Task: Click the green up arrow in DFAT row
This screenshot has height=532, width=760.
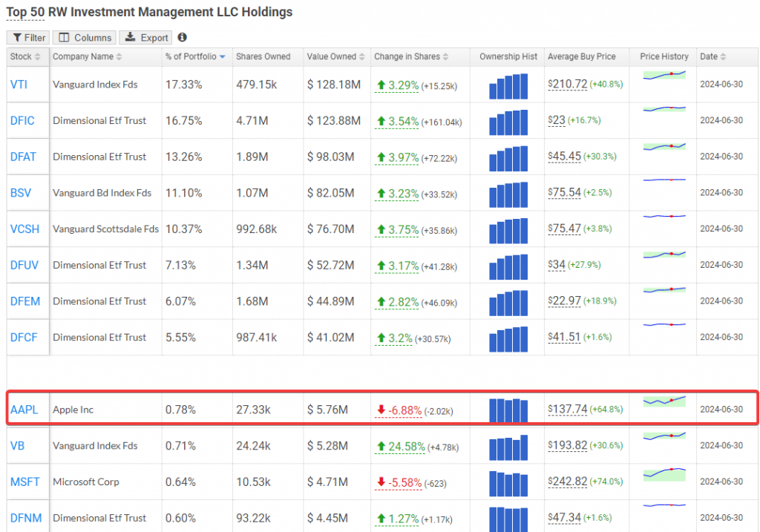Action: tap(381, 157)
